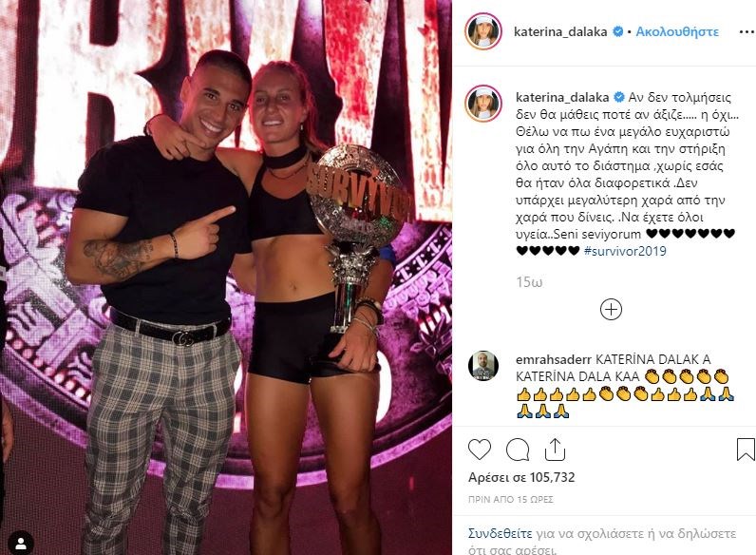The height and width of the screenshot is (555, 756).
Task: Click verified badge in post header
Action: [x=617, y=32]
